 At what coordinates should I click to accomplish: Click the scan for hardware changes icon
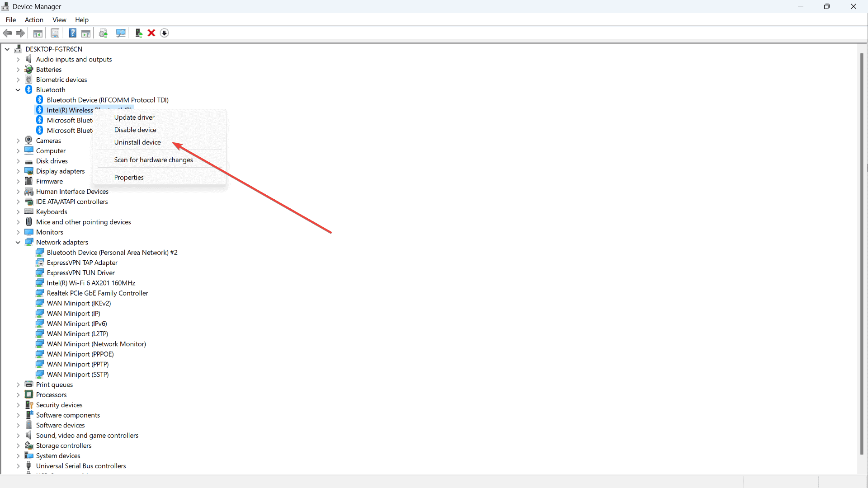[121, 33]
